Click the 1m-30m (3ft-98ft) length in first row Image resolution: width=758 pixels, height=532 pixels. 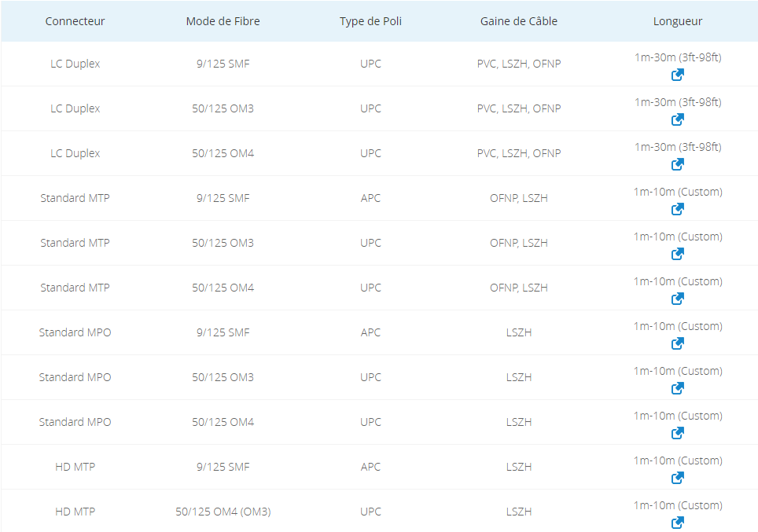click(x=677, y=57)
